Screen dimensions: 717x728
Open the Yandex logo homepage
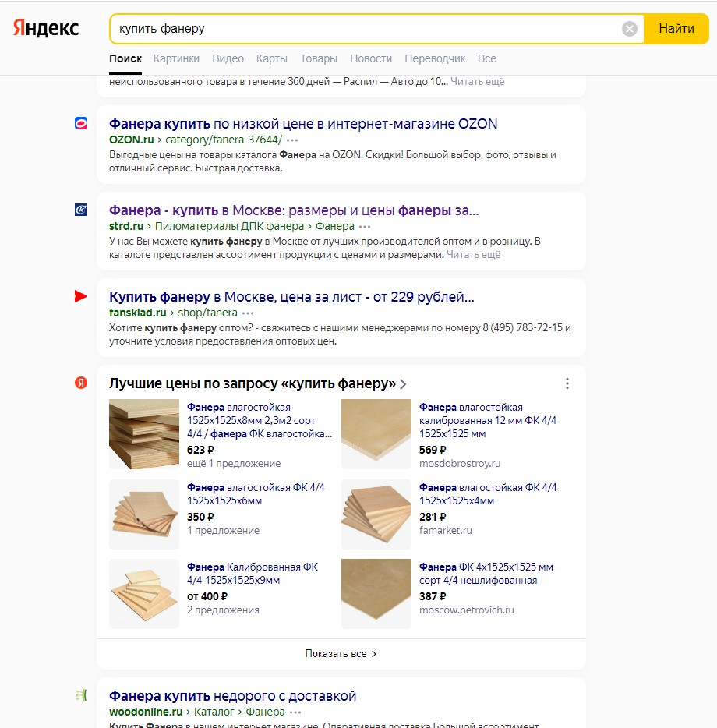click(x=45, y=28)
